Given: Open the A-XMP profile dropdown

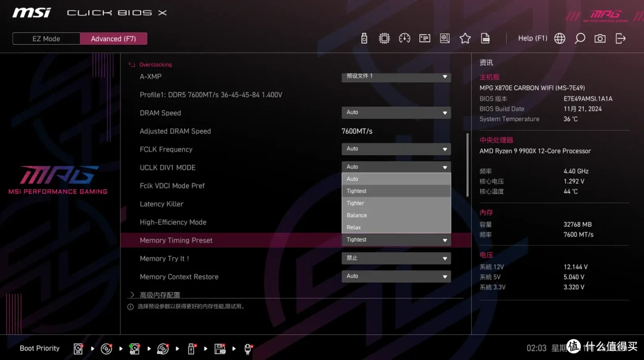Looking at the screenshot, I should point(397,76).
